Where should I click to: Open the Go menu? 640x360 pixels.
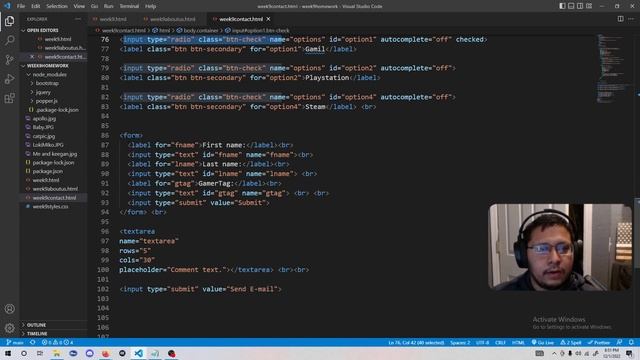94,6
